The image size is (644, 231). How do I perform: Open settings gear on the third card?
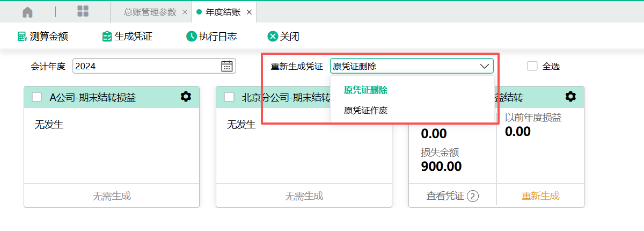(x=570, y=97)
